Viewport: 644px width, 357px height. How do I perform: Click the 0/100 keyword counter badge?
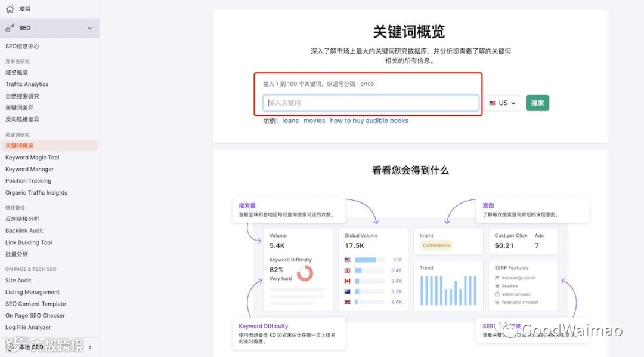coord(367,84)
